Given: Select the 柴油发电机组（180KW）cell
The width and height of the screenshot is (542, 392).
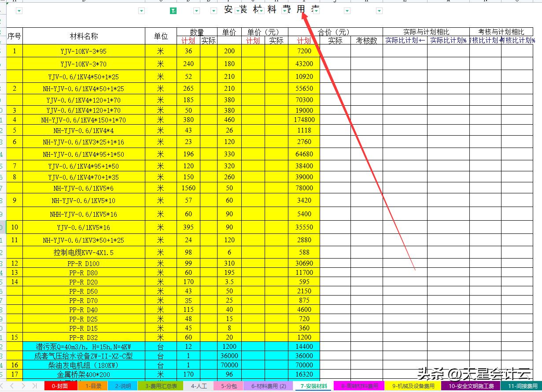Looking at the screenshot, I should click(x=84, y=365).
